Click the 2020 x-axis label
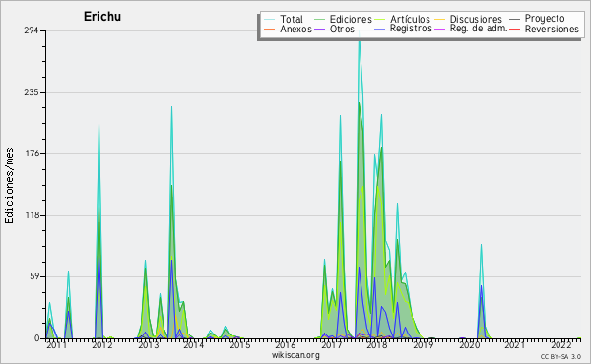 tap(469, 344)
